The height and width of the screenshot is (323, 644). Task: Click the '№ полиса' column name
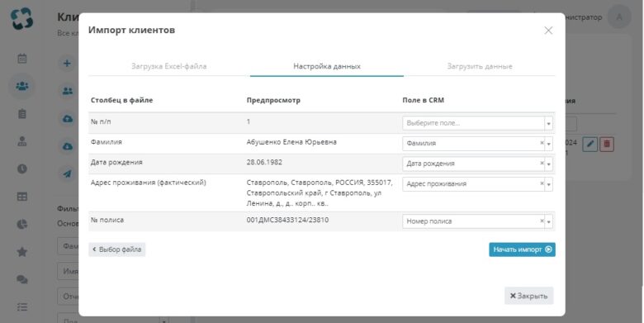coord(107,220)
